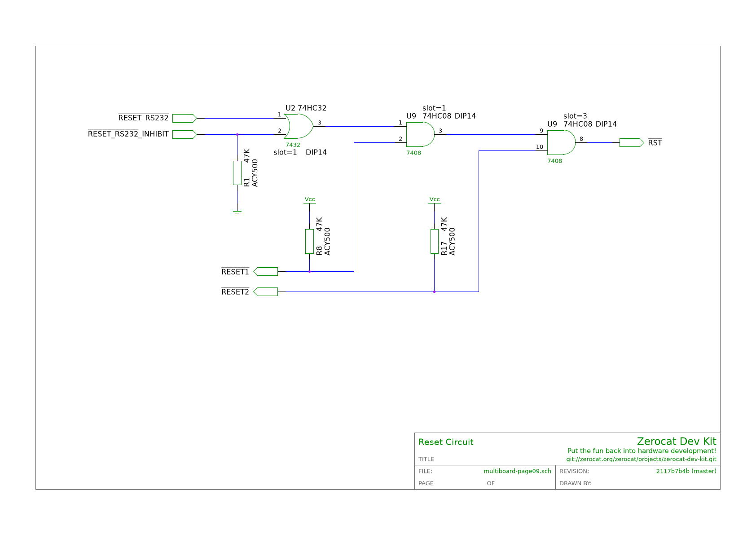Select the ground symbol below R1
Screen dimensions: 756x535
click(237, 213)
